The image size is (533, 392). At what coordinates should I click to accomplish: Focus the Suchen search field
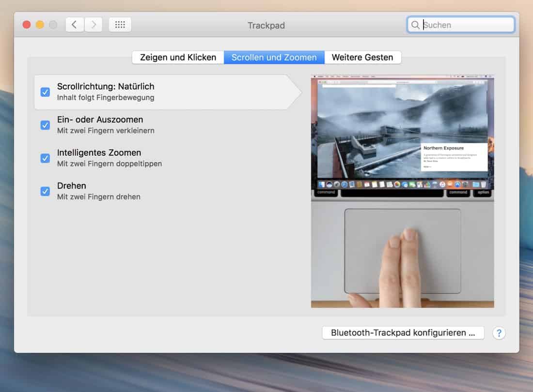[461, 25]
